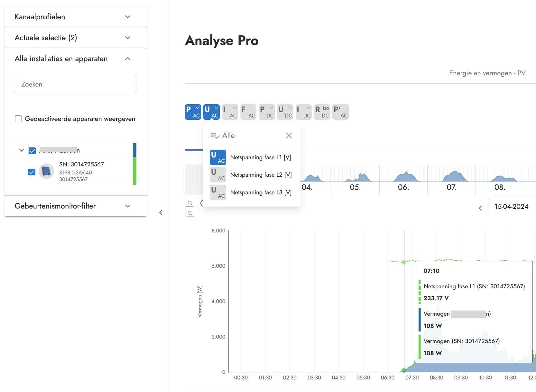Close the voltage channel popup

289,135
